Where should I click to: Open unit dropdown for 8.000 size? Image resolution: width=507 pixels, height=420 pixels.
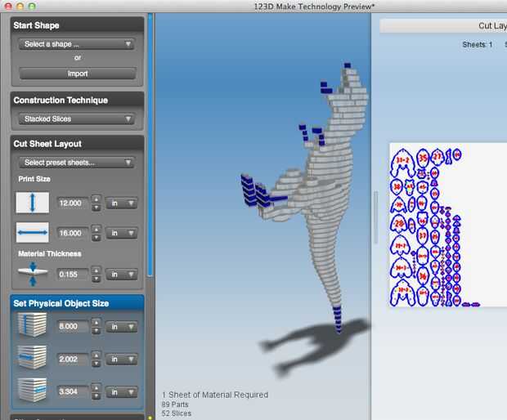[x=122, y=327]
